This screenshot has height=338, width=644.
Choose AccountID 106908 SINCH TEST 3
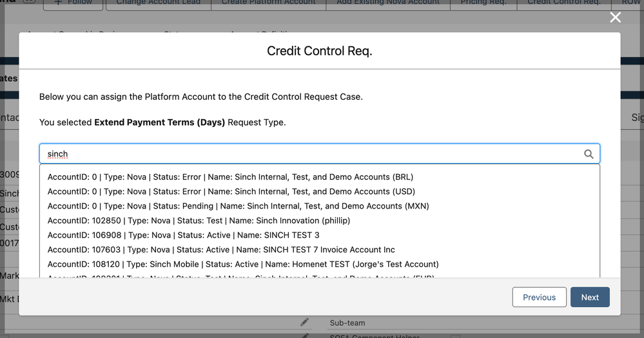(x=320, y=235)
